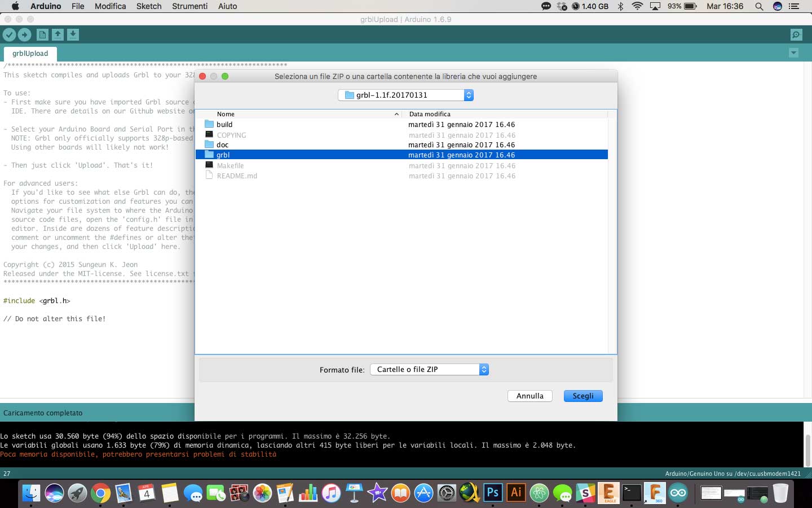Screen dimensions: 812x508
Task: Select the grbl folder row
Action: [401, 155]
